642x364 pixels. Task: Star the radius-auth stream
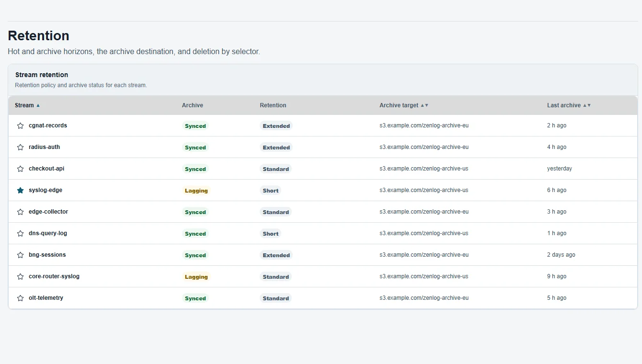(20, 147)
